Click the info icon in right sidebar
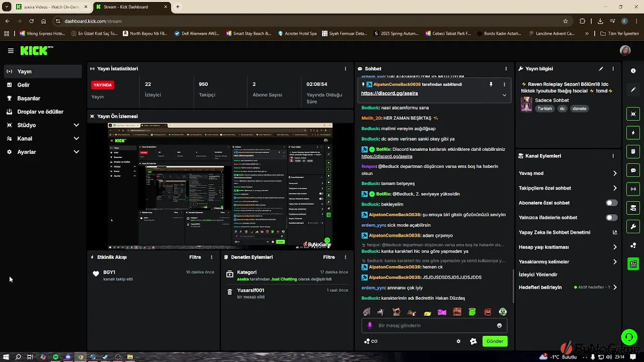644x362 pixels. (633, 71)
